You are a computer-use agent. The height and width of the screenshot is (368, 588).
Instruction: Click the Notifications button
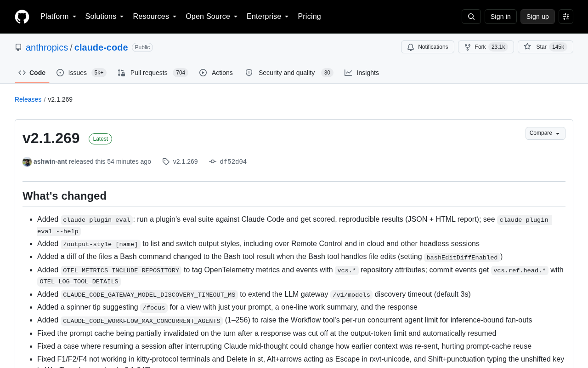coord(428,47)
